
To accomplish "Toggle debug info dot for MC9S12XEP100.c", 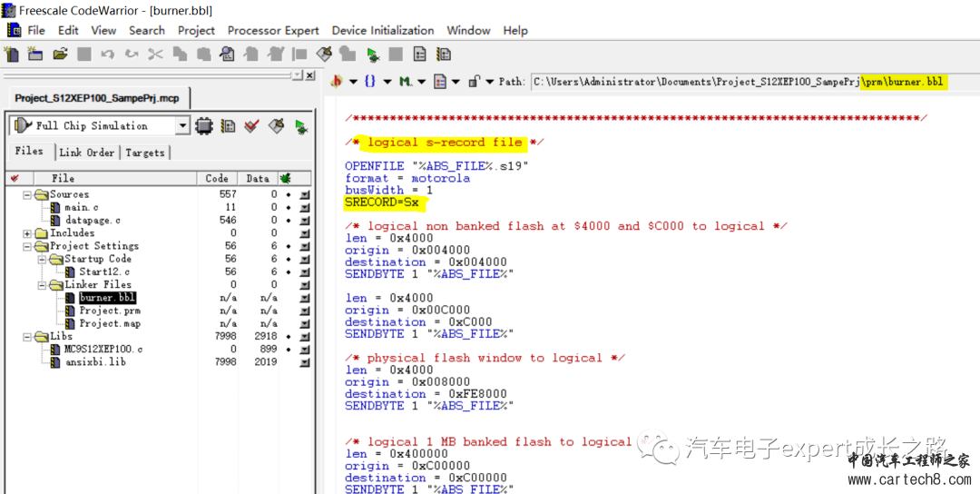I will [289, 350].
